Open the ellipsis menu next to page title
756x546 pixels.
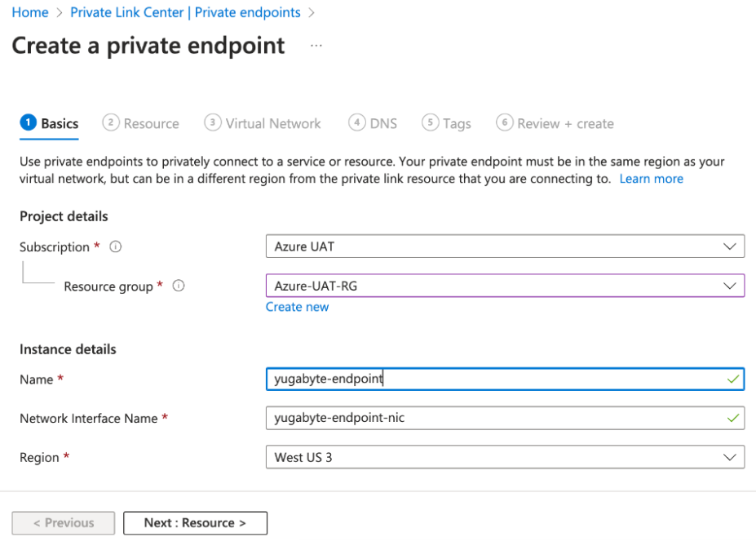click(316, 47)
